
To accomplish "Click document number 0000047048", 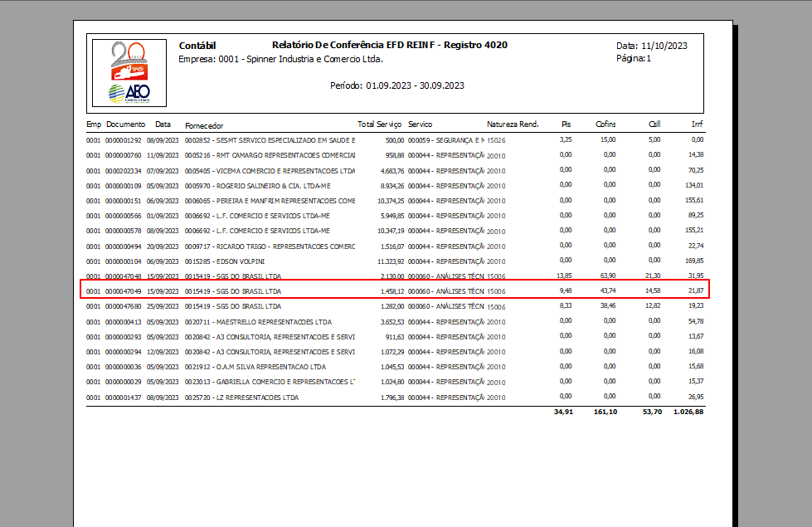I will tap(124, 276).
